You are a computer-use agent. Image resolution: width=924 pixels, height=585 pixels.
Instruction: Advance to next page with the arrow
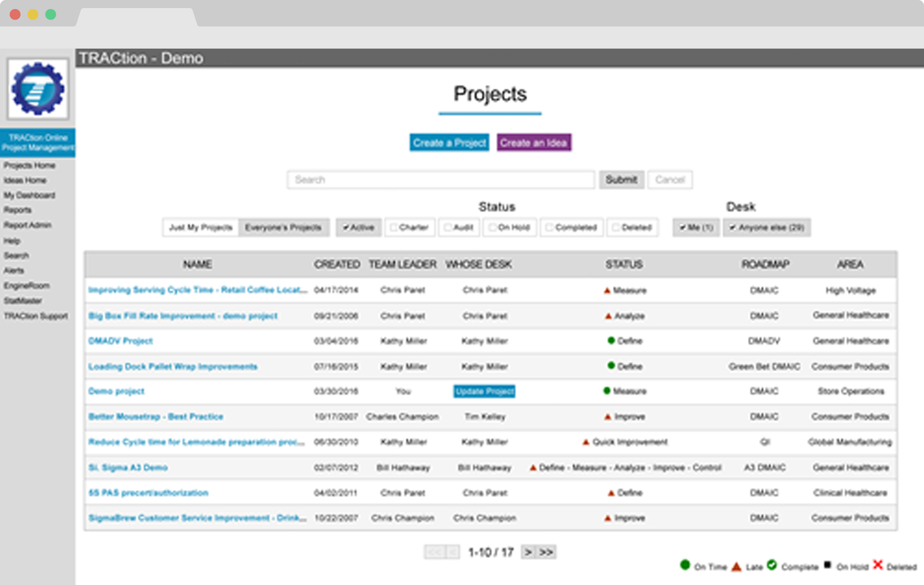(529, 552)
